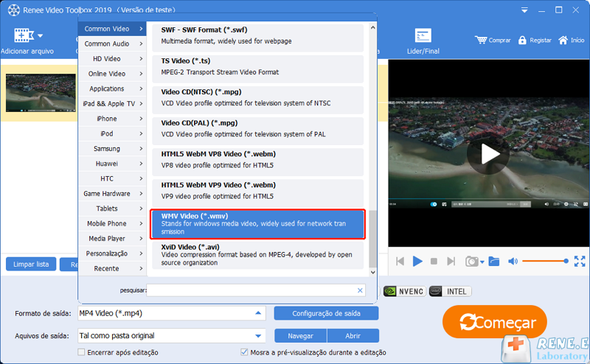Click the Navegar button
The height and width of the screenshot is (364, 590).
(301, 336)
